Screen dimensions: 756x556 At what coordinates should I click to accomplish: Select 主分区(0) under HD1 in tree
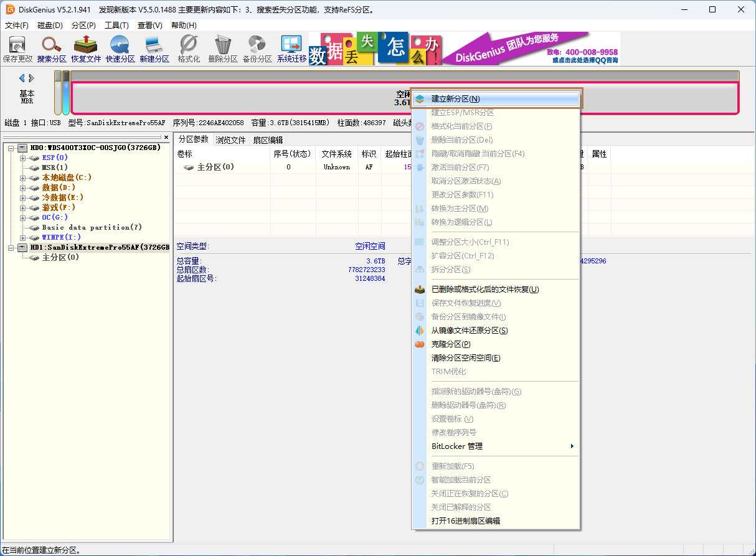click(x=60, y=257)
